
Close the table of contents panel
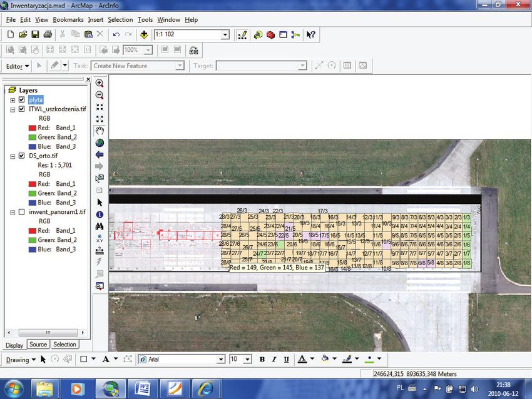tap(88, 79)
